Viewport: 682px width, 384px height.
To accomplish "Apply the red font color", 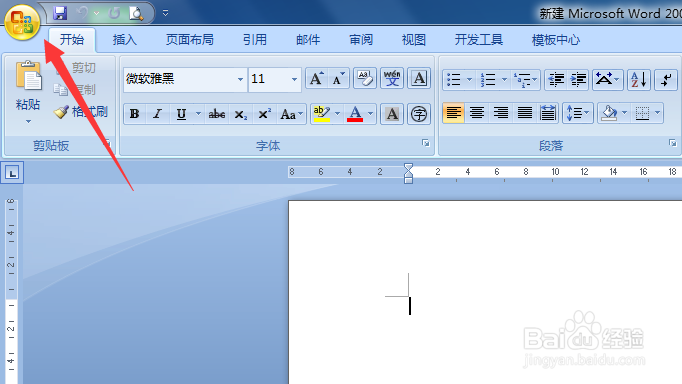I will pyautogui.click(x=355, y=114).
